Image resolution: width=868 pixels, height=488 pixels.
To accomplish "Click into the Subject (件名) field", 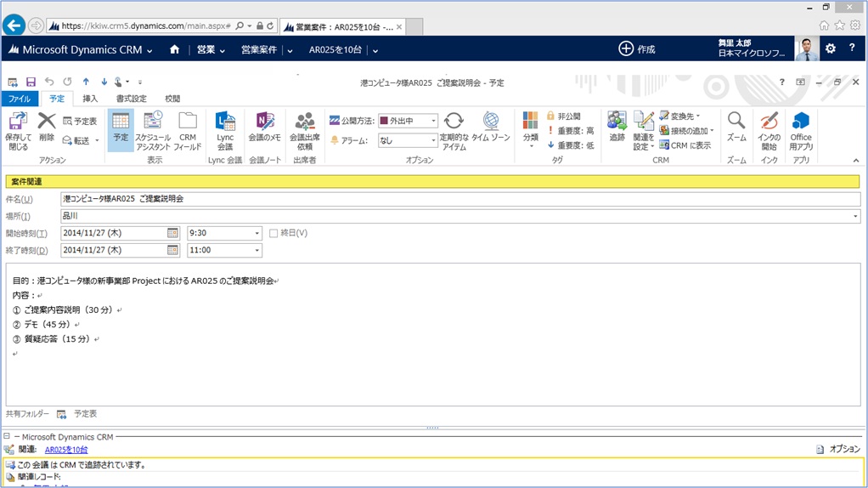I will point(460,199).
